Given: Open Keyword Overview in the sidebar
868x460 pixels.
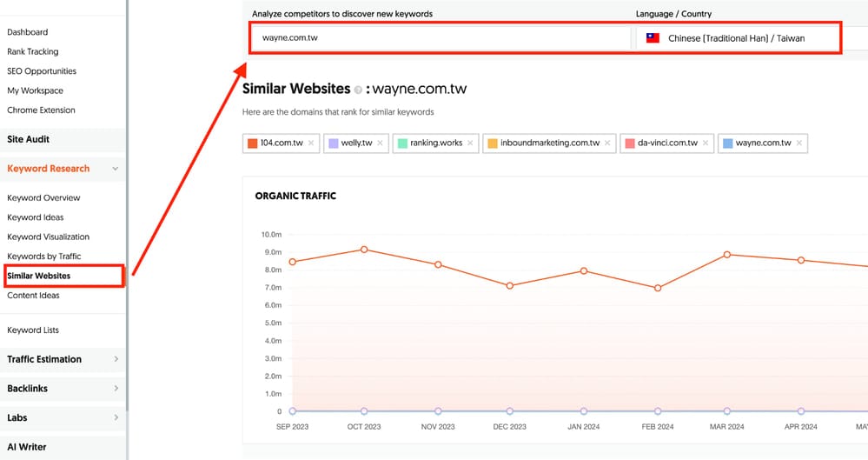Looking at the screenshot, I should [x=43, y=198].
